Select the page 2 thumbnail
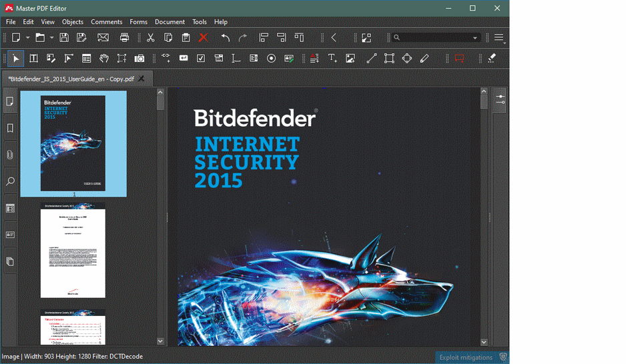The height and width of the screenshot is (364, 626). 73,250
